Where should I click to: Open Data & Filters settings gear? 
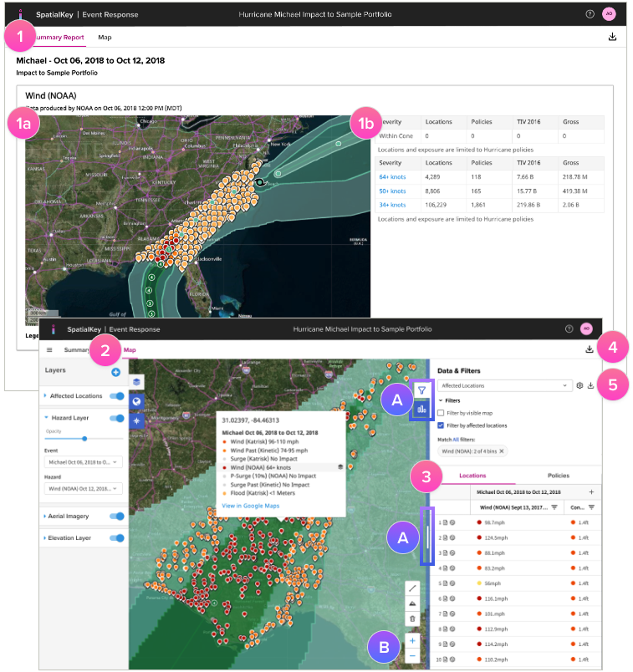coord(579,385)
